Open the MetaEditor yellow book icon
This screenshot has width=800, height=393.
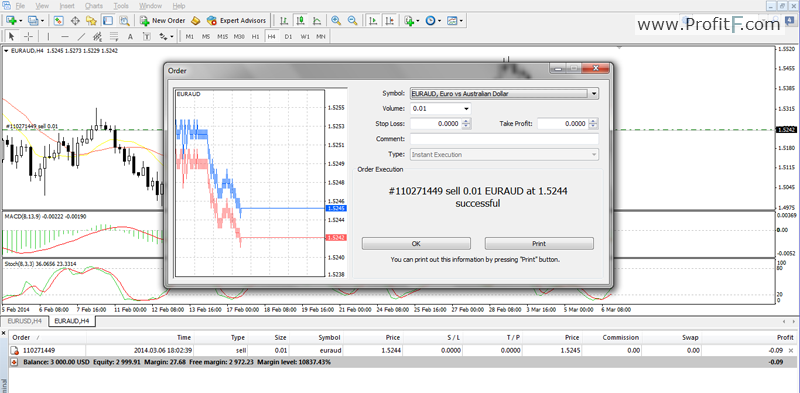196,21
